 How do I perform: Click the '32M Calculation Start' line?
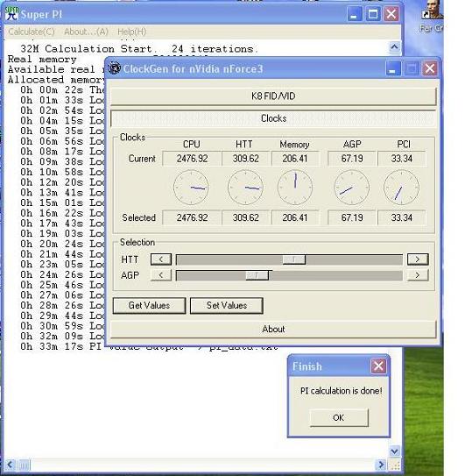[x=139, y=49]
